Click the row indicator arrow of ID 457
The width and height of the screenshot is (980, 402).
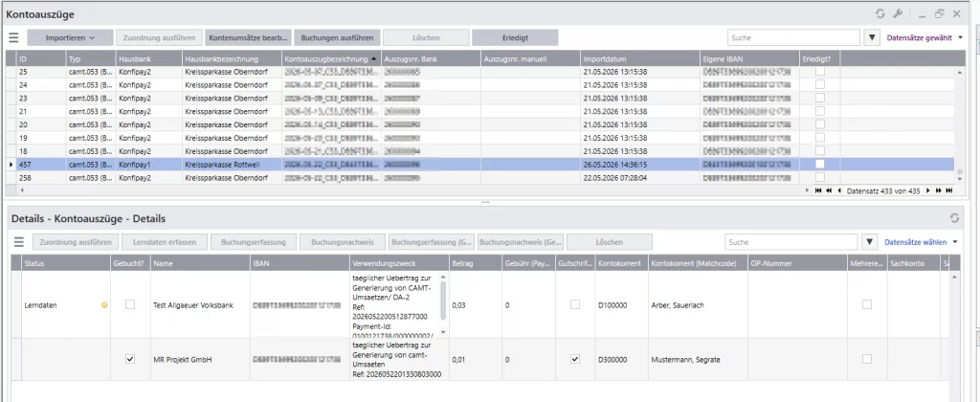[10, 165]
